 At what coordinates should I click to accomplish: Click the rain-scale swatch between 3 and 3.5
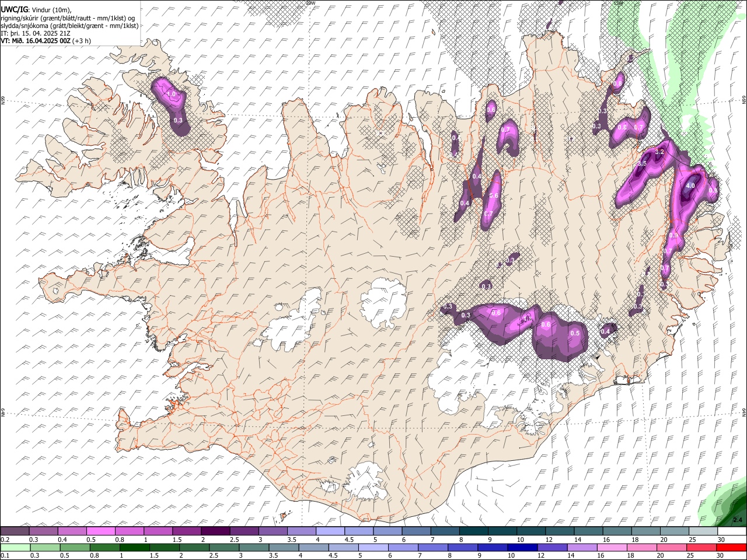click(x=254, y=547)
